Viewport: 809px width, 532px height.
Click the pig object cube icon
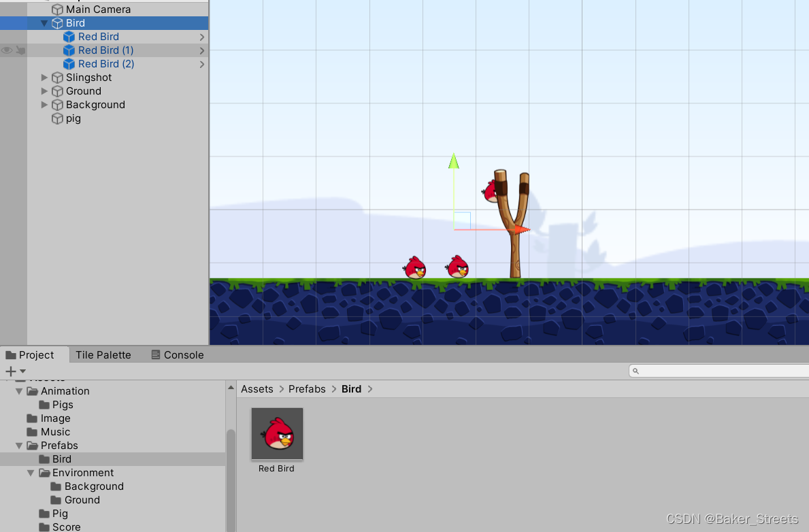(x=57, y=118)
